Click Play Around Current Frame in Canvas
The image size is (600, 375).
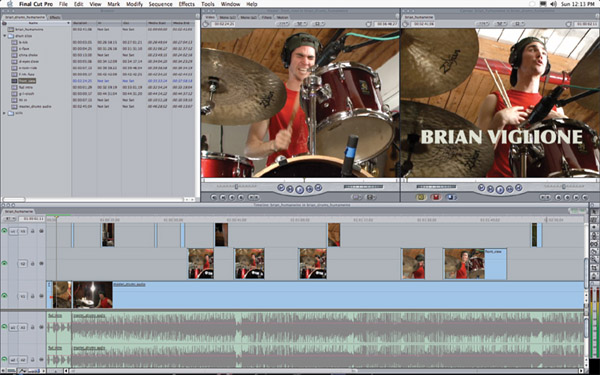509,189
